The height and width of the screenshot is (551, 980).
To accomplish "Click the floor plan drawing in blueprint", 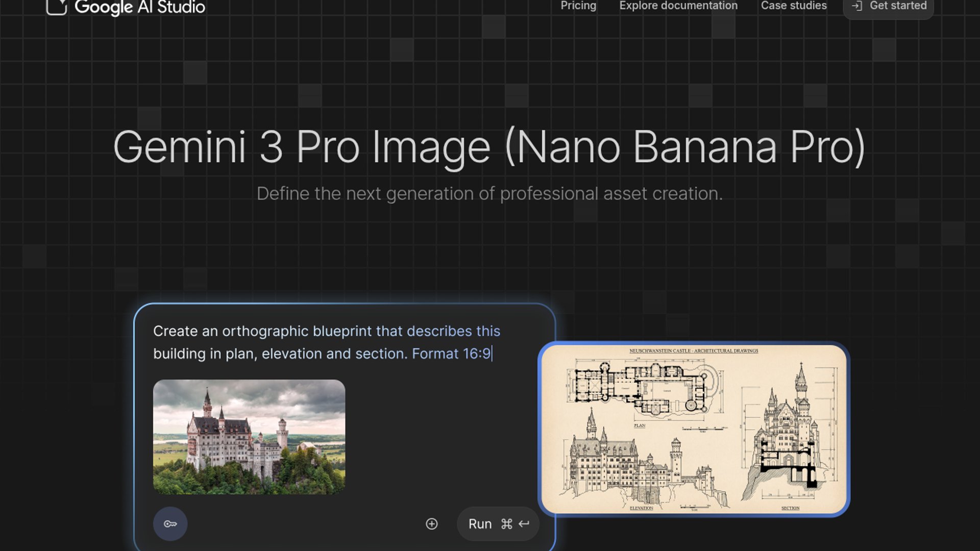I will coord(646,389).
